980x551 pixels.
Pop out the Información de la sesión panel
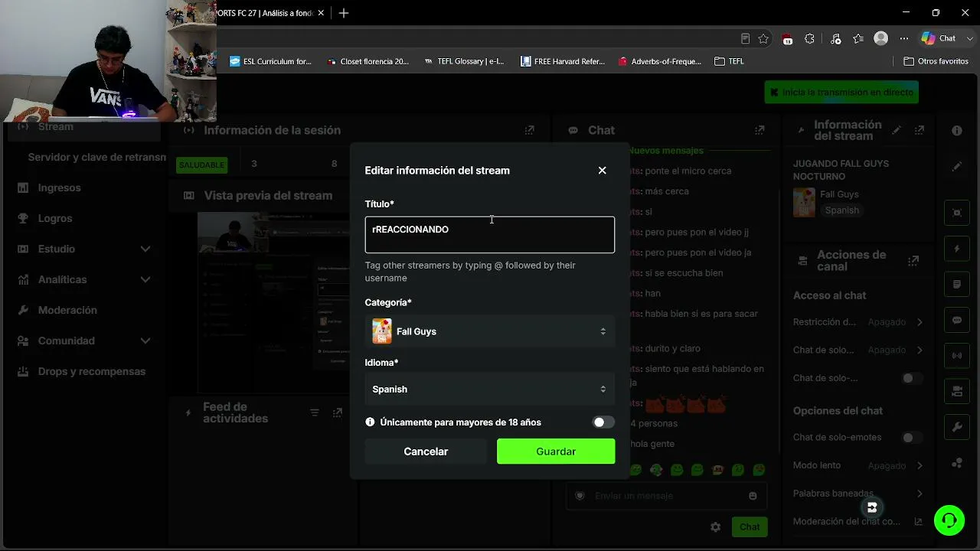coord(529,130)
